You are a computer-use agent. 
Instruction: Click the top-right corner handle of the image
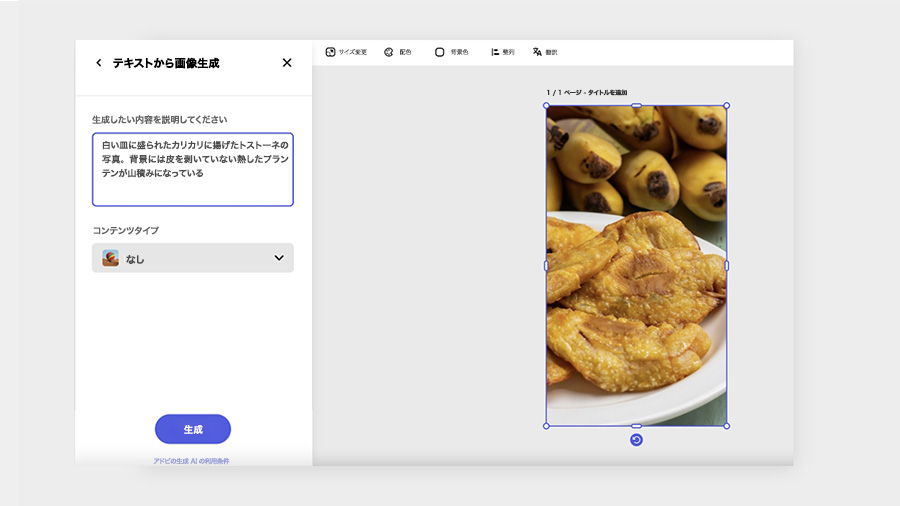point(727,106)
